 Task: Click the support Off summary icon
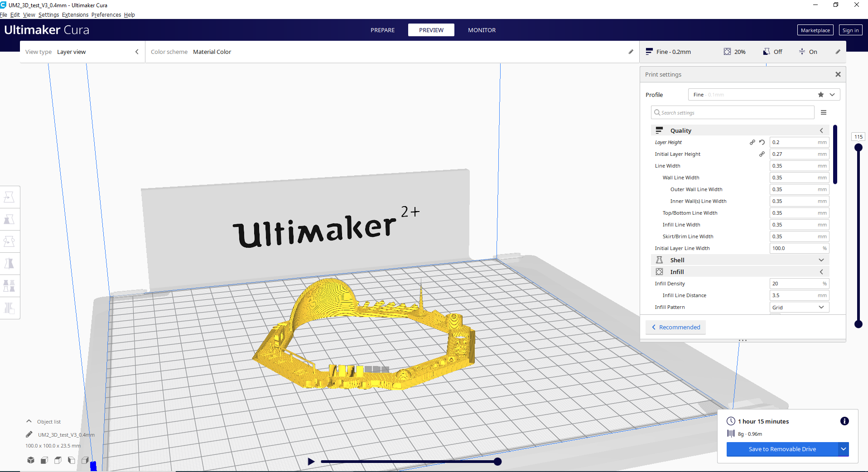coord(766,52)
